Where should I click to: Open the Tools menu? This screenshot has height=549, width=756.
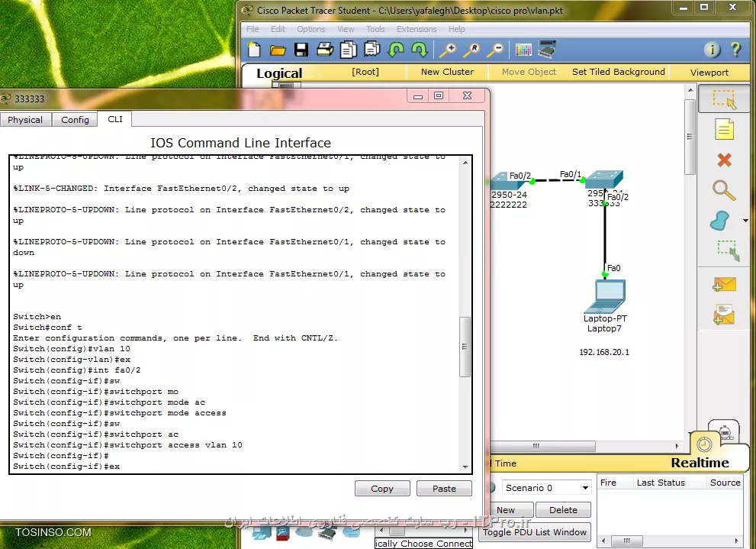click(375, 29)
